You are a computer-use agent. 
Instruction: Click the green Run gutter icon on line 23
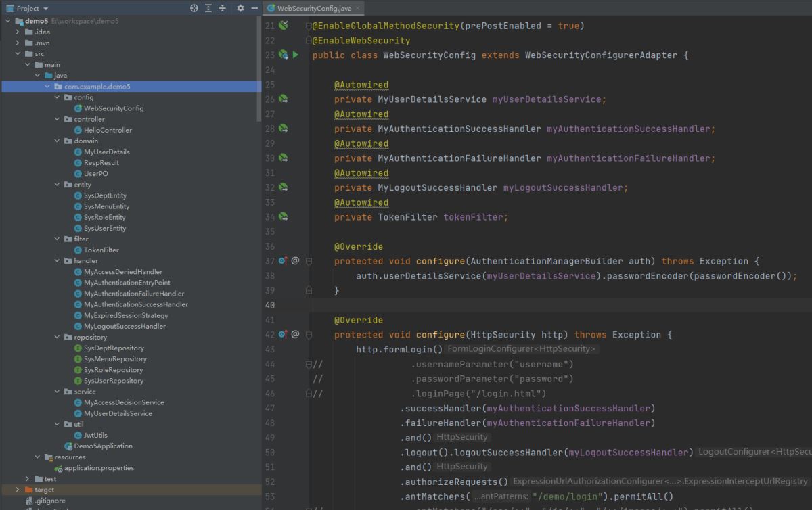[296, 55]
